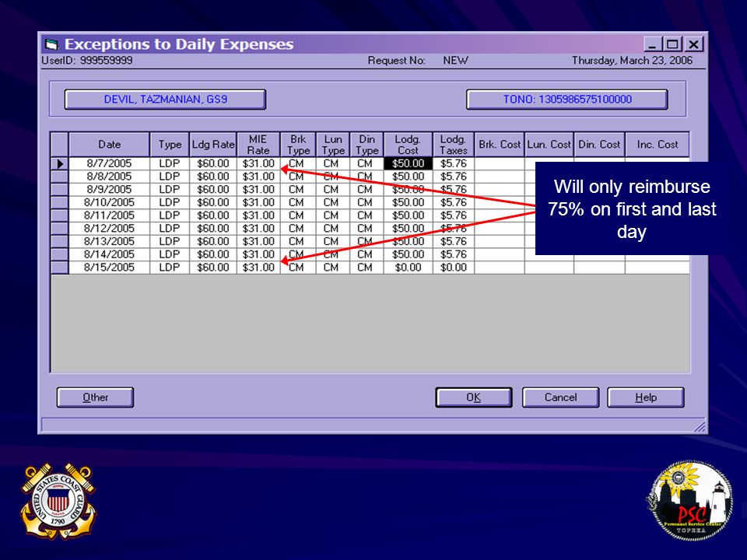Click the Lun Type column header
Screen dimensions: 747x560
click(333, 145)
